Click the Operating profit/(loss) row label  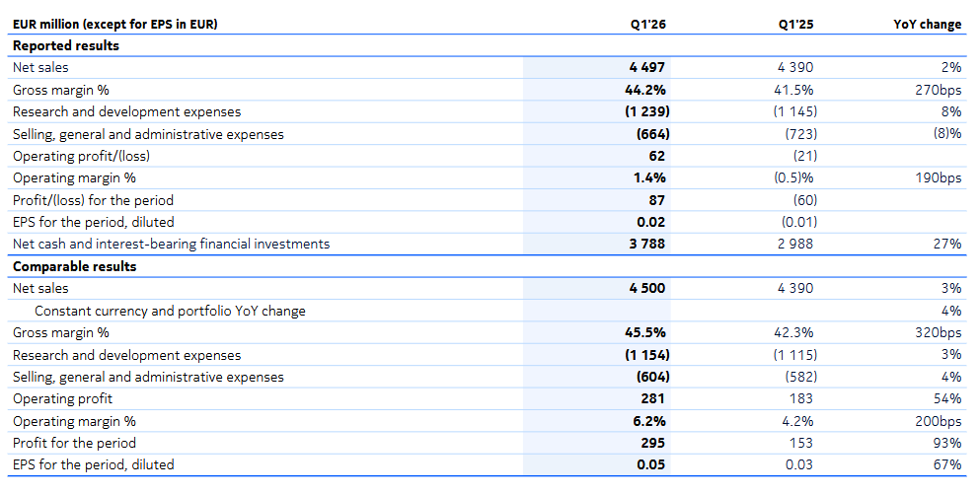click(x=81, y=156)
